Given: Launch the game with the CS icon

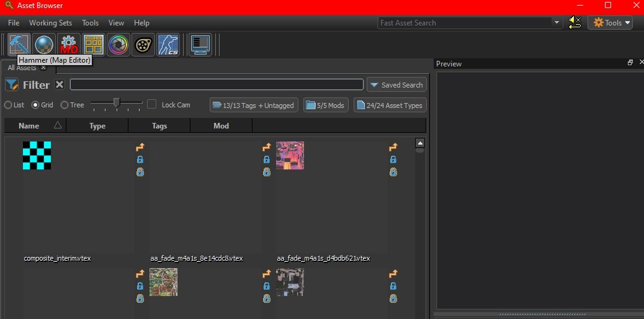Looking at the screenshot, I should pyautogui.click(x=168, y=45).
